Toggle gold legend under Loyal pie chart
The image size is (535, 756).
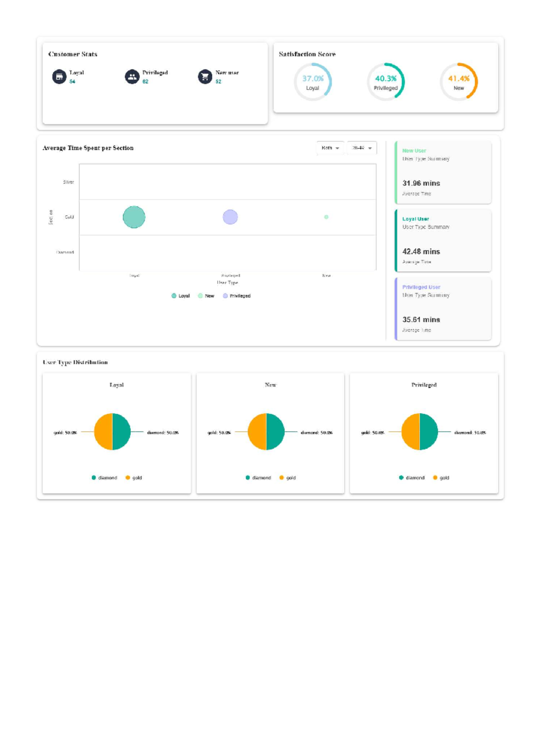[x=134, y=477]
